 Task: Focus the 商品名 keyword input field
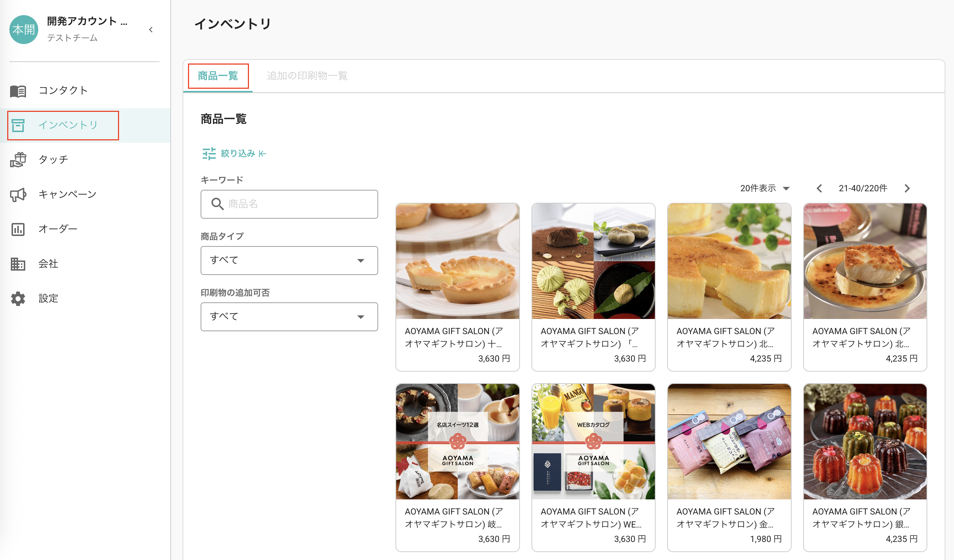[x=289, y=204]
